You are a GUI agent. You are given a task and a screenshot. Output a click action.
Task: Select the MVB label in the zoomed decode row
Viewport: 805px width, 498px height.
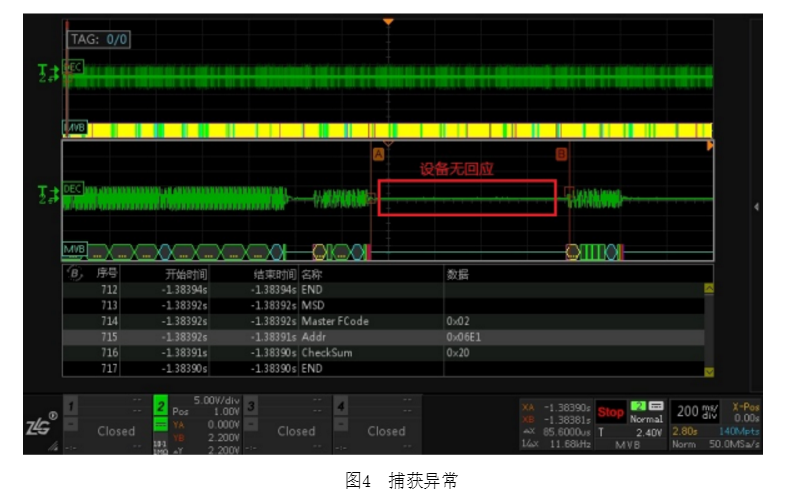pos(75,249)
